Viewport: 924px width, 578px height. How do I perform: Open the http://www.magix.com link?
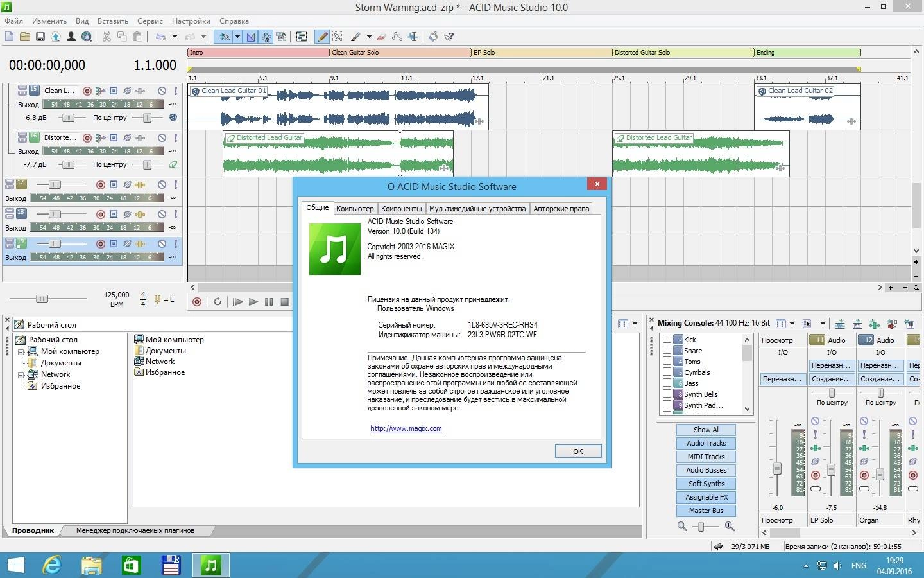(x=406, y=428)
